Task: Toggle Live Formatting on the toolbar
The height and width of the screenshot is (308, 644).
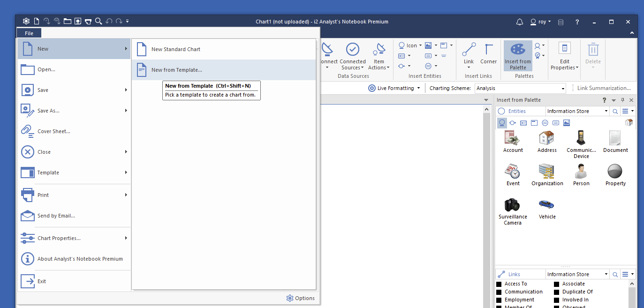Action: [x=394, y=88]
